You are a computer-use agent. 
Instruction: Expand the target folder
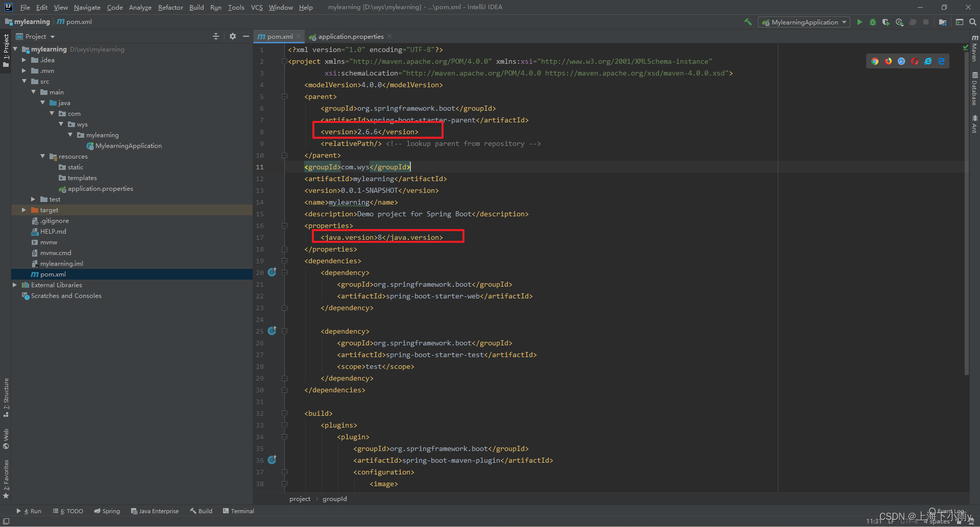click(x=23, y=210)
